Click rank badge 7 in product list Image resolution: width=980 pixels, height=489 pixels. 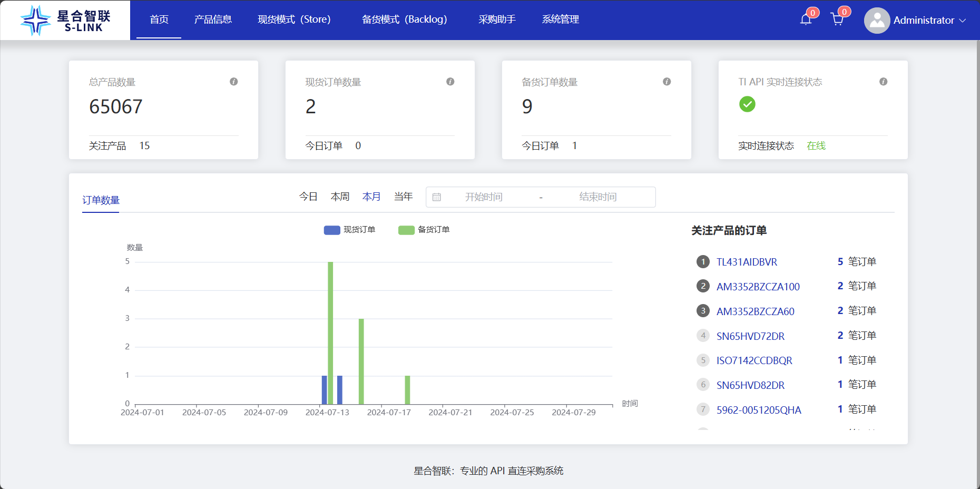(703, 409)
